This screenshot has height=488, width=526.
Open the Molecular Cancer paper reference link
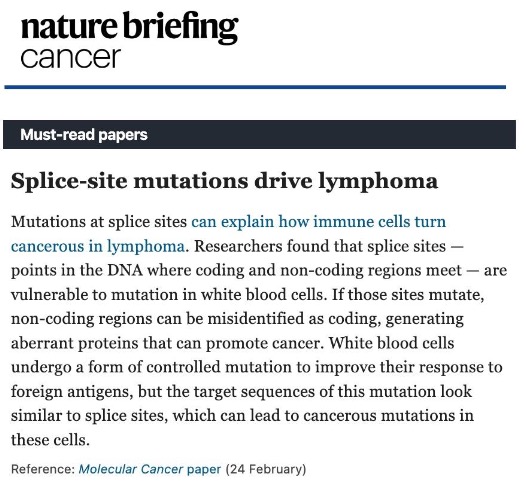pyautogui.click(x=150, y=469)
